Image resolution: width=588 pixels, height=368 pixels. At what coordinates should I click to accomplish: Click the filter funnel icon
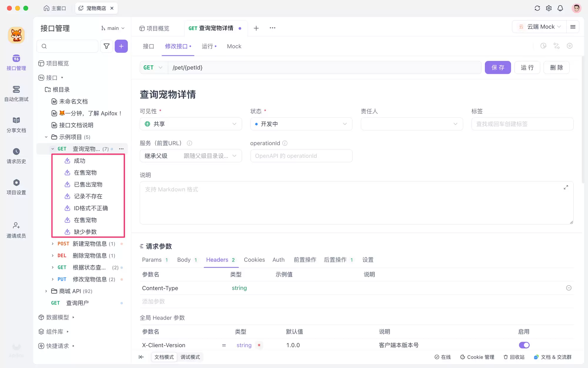pos(106,46)
